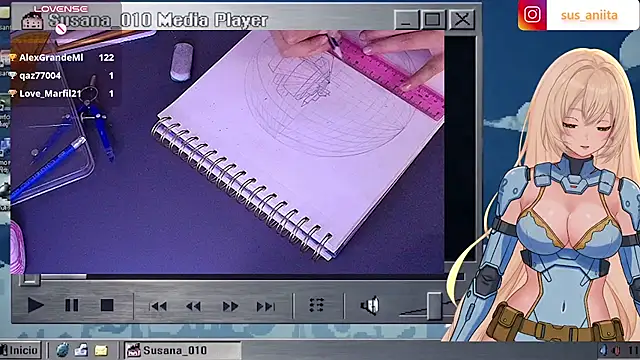
Task: Mute audio using the speaker icon
Action: 370,306
